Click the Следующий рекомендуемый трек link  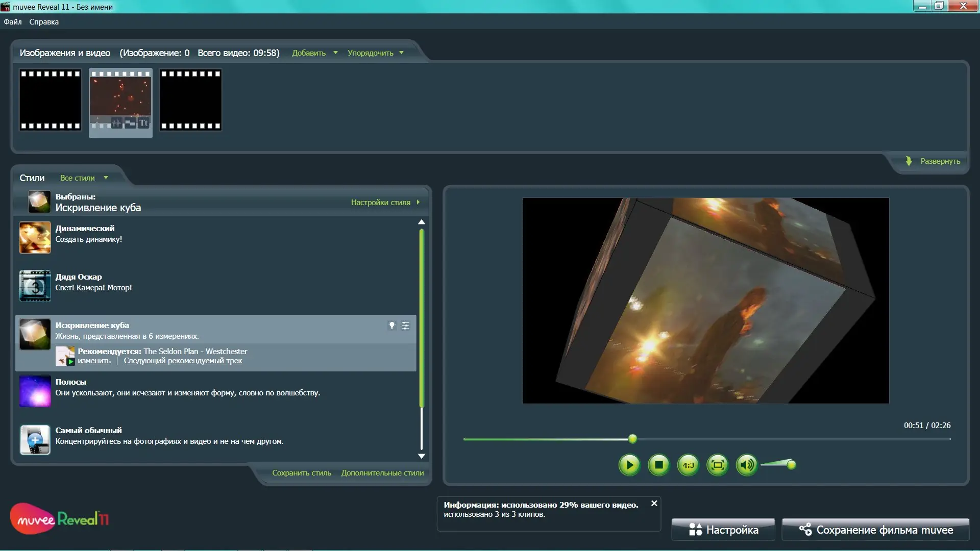183,361
